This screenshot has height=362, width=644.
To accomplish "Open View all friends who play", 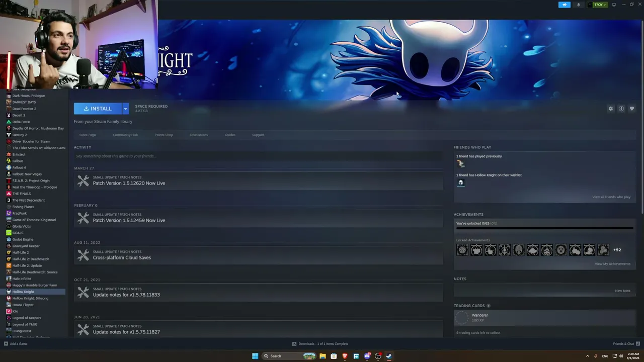I will (x=611, y=197).
